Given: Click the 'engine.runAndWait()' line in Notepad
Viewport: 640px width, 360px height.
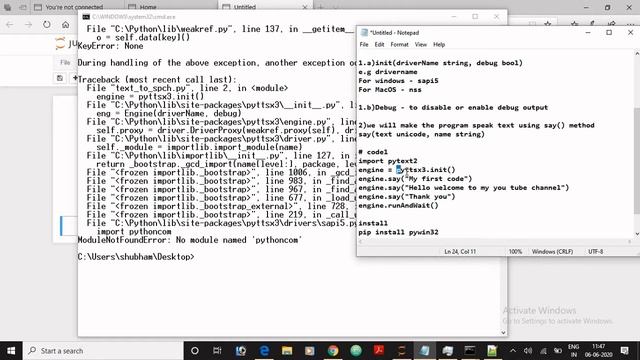Looking at the screenshot, I should (398, 205).
